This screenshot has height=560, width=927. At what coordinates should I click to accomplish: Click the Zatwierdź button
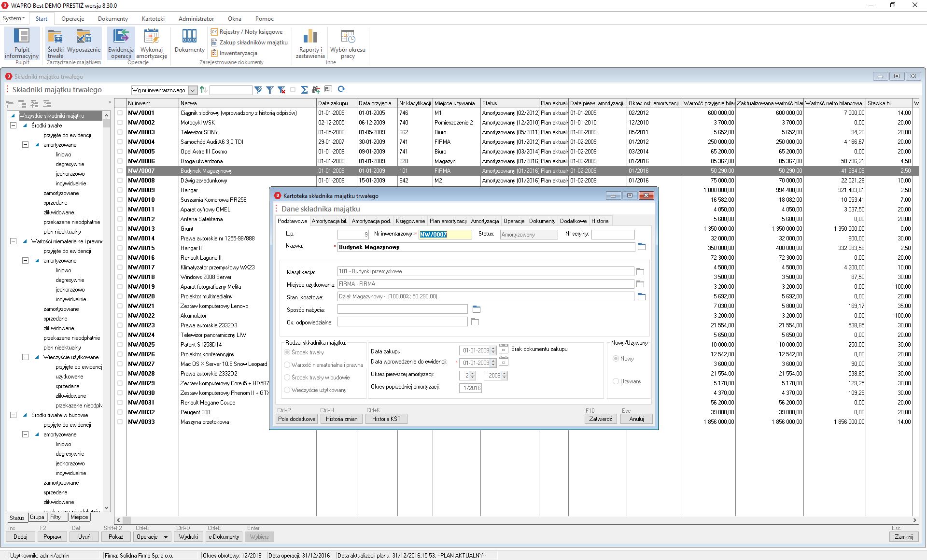tap(600, 419)
